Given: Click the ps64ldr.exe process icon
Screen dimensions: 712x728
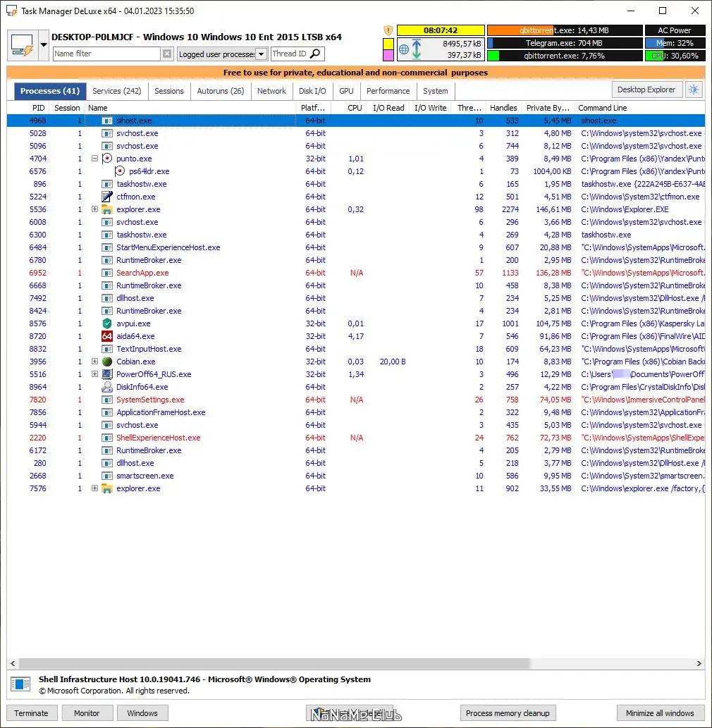Looking at the screenshot, I should (x=120, y=171).
